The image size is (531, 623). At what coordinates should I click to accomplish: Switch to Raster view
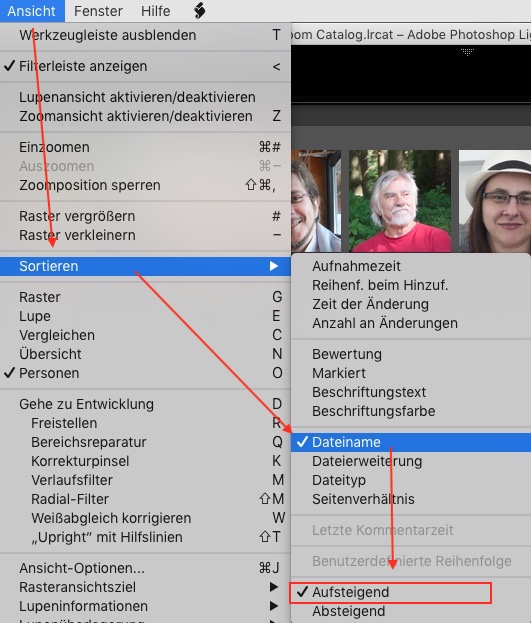click(x=145, y=297)
